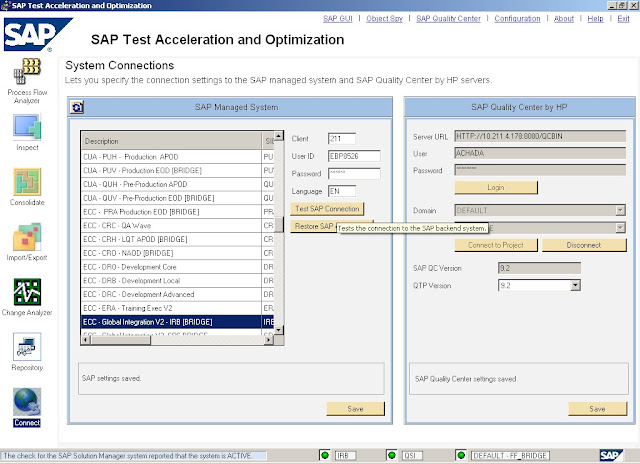Click the system list scroll-up arrow
The height and width of the screenshot is (464, 640).
pyautogui.click(x=279, y=136)
